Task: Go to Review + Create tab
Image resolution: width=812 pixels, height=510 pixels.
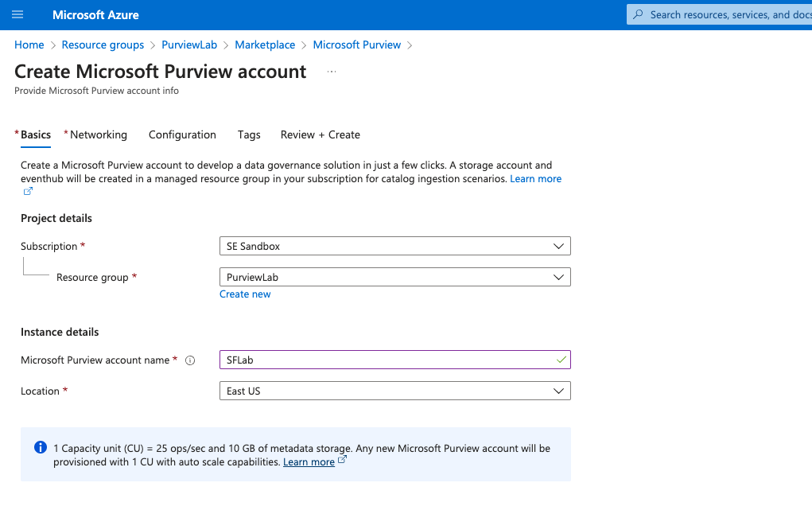Action: coord(321,135)
